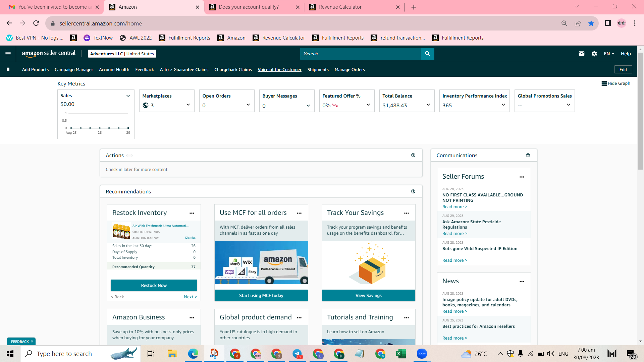Image resolution: width=644 pixels, height=362 pixels.
Task: Open Track Your Savings card options
Action: 407,213
